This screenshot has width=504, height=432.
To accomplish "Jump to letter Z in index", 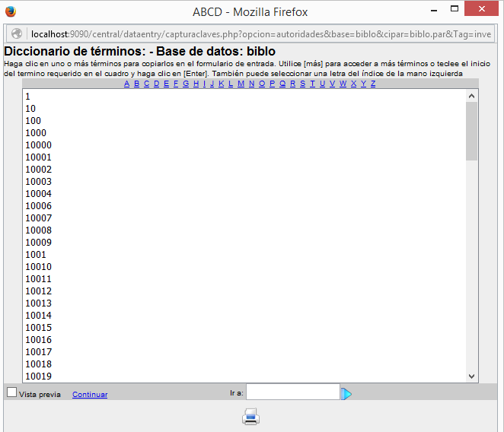I will click(373, 84).
